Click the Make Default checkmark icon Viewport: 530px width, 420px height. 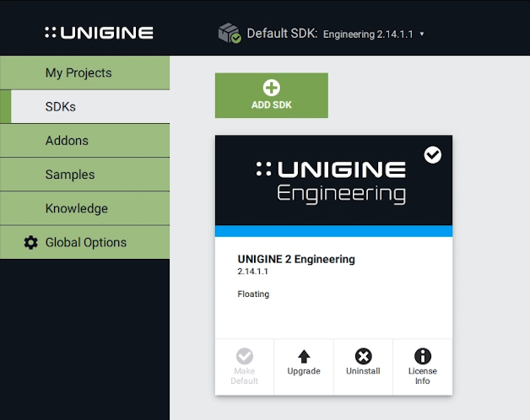coord(245,356)
